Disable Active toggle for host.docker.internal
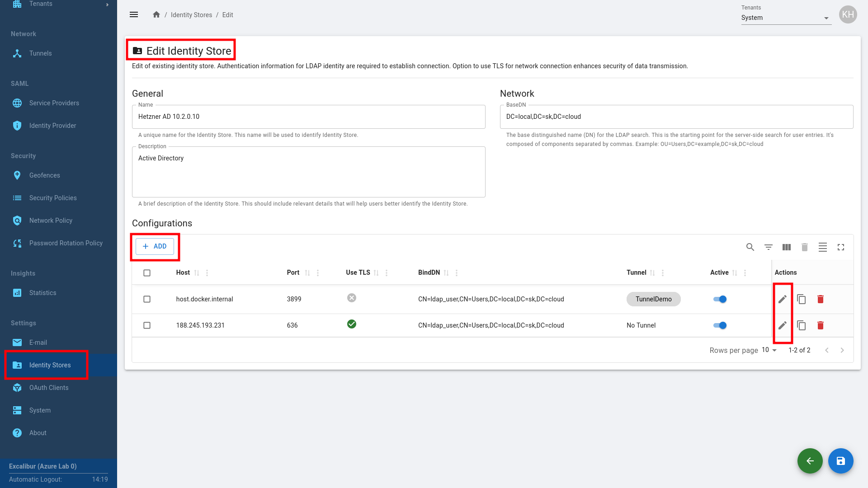Viewport: 868px width, 488px height. click(720, 299)
